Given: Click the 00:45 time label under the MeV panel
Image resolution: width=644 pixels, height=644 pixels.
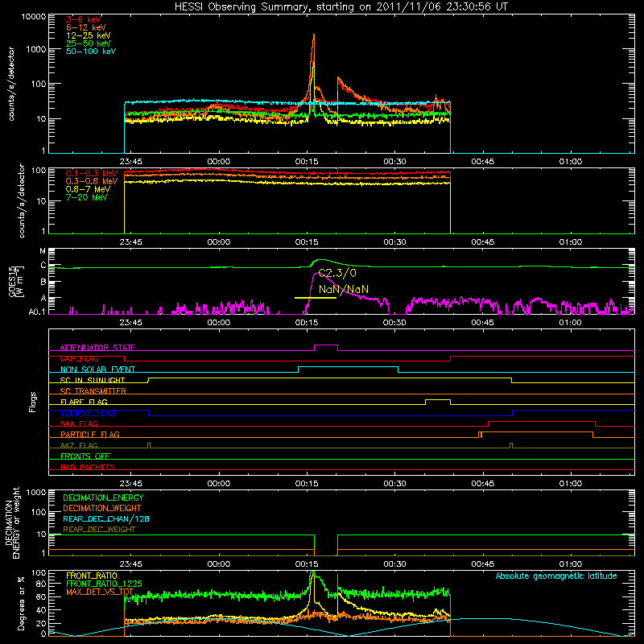Looking at the screenshot, I should 482,242.
